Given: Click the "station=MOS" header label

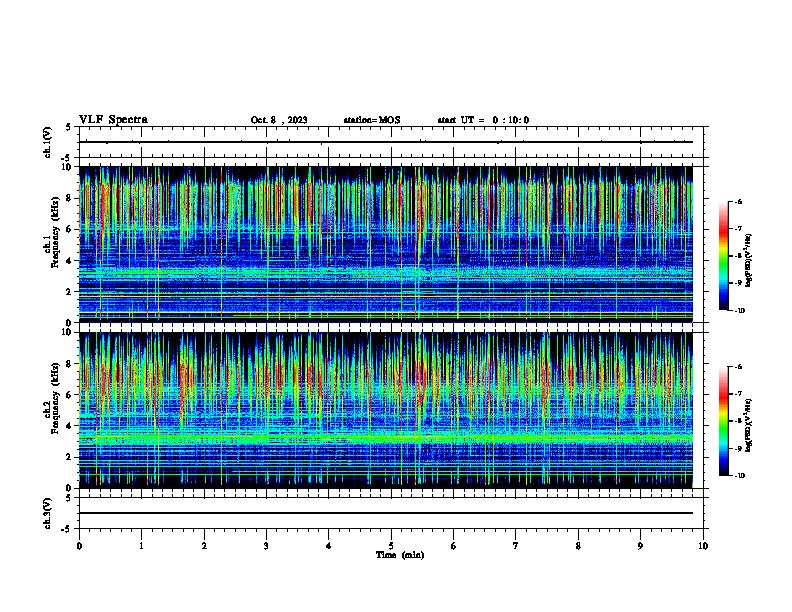Looking at the screenshot, I should click(x=372, y=120).
